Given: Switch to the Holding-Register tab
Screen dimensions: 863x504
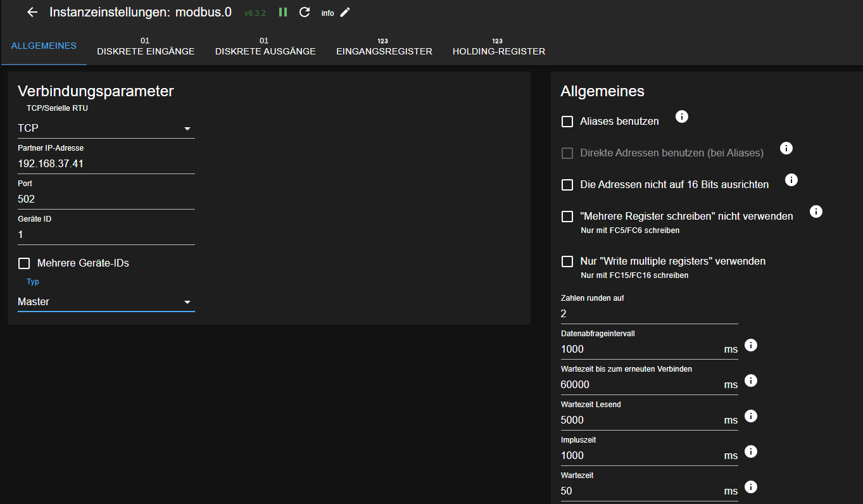Looking at the screenshot, I should [498, 47].
